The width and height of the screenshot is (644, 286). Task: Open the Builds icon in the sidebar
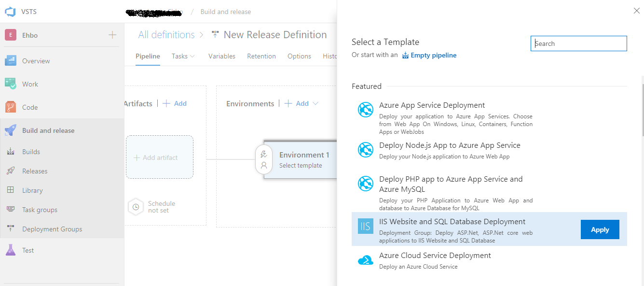[x=11, y=152]
